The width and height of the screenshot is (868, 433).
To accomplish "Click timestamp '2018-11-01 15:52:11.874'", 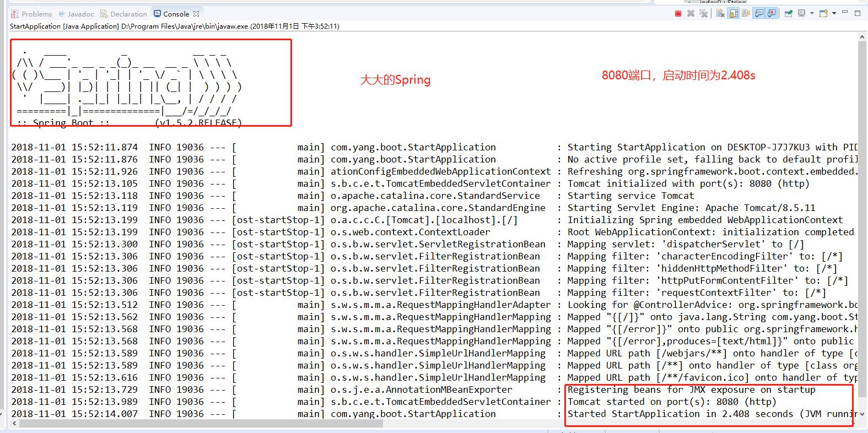I will [74, 147].
